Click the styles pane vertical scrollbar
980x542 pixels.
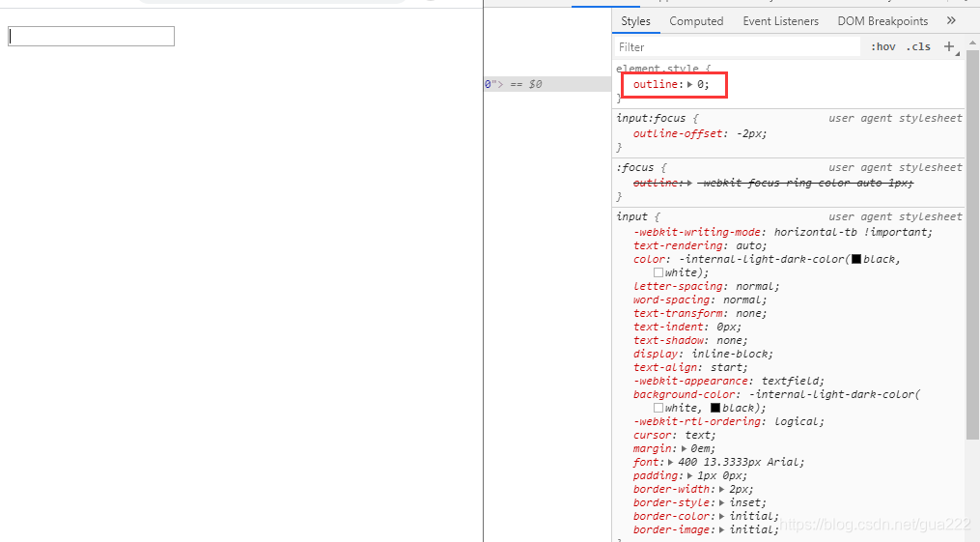tap(972, 243)
